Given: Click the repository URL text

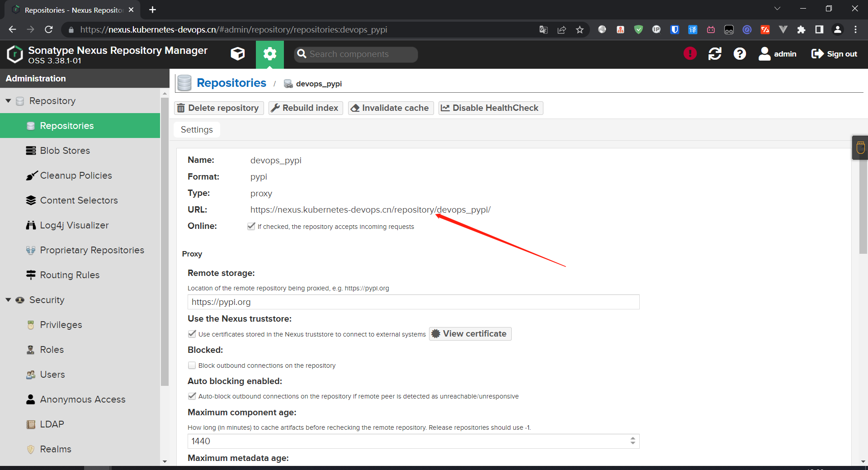Looking at the screenshot, I should 370,210.
